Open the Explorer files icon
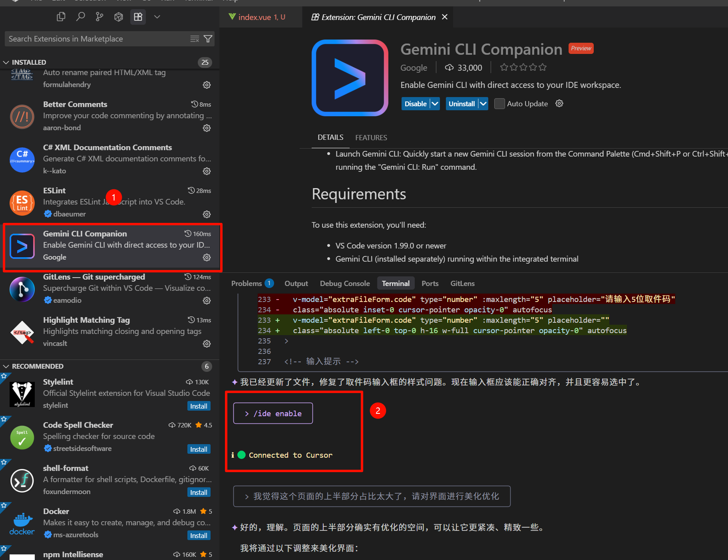Viewport: 728px width, 560px height. [61, 17]
